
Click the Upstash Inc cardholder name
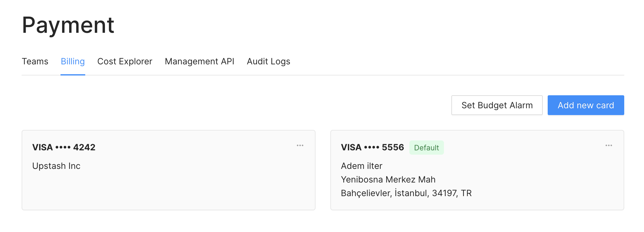click(56, 166)
